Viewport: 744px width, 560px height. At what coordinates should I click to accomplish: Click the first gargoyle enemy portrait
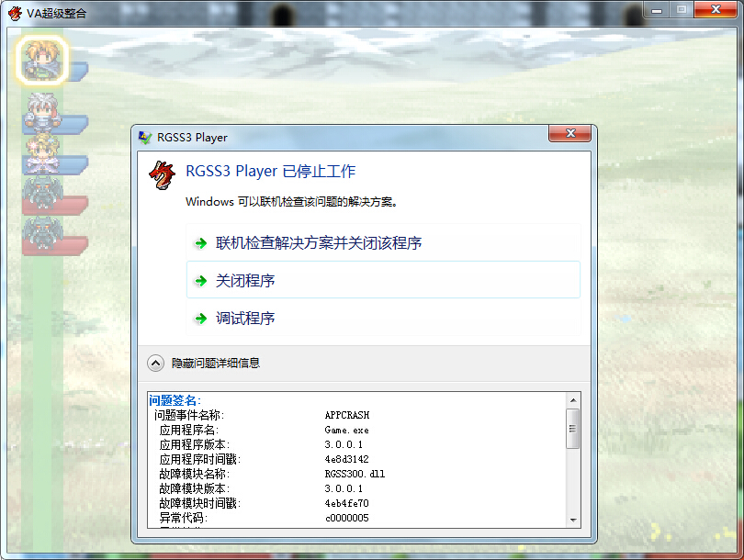pos(42,193)
